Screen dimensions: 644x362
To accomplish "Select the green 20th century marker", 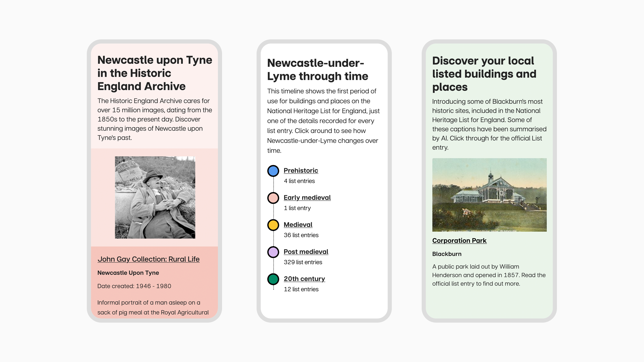I will coord(273,279).
